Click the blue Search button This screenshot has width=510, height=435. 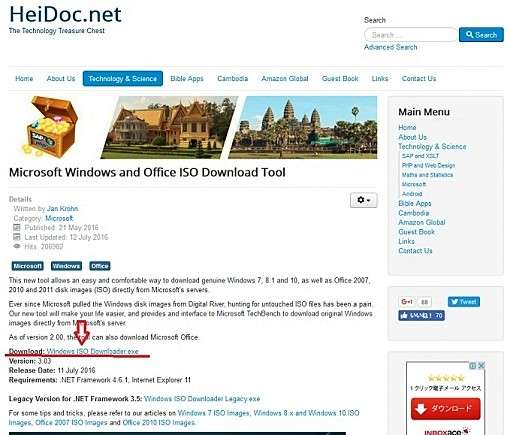pyautogui.click(x=481, y=35)
